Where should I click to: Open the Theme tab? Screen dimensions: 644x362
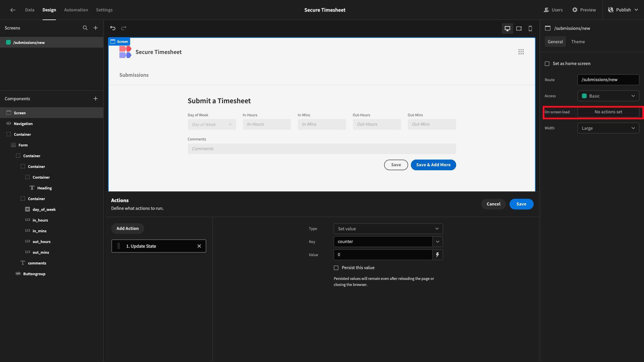point(578,42)
